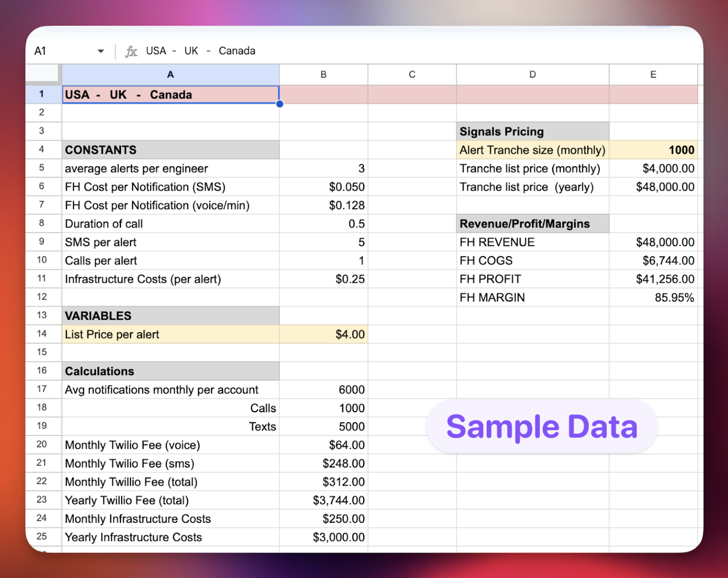The height and width of the screenshot is (578, 728).
Task: Click the 'Signals Pricing' heading cell
Action: 533,131
